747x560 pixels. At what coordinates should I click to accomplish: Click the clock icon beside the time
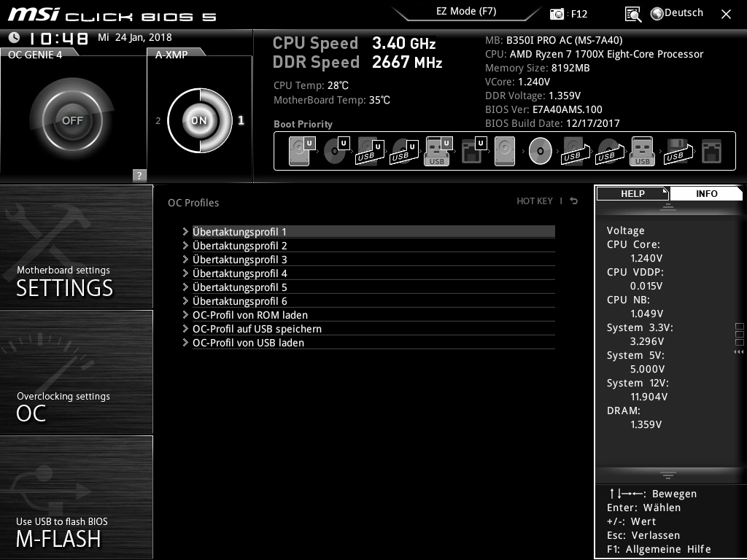point(15,37)
